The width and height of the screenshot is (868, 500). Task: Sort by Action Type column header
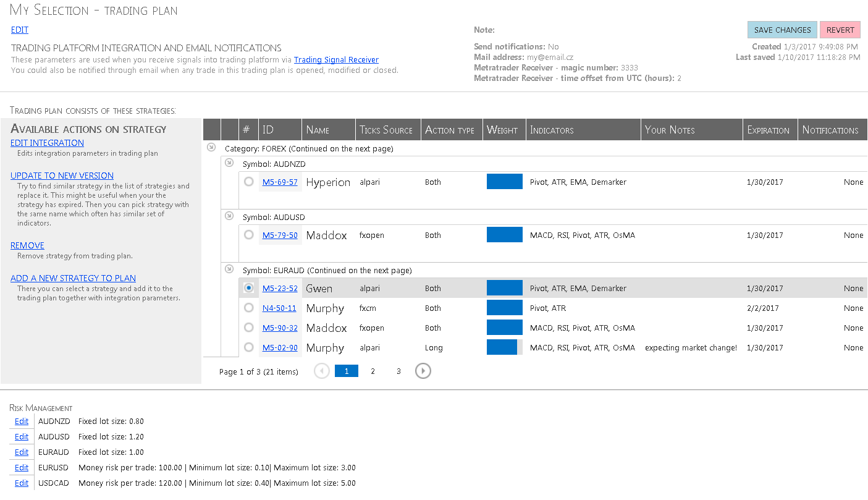click(x=452, y=130)
